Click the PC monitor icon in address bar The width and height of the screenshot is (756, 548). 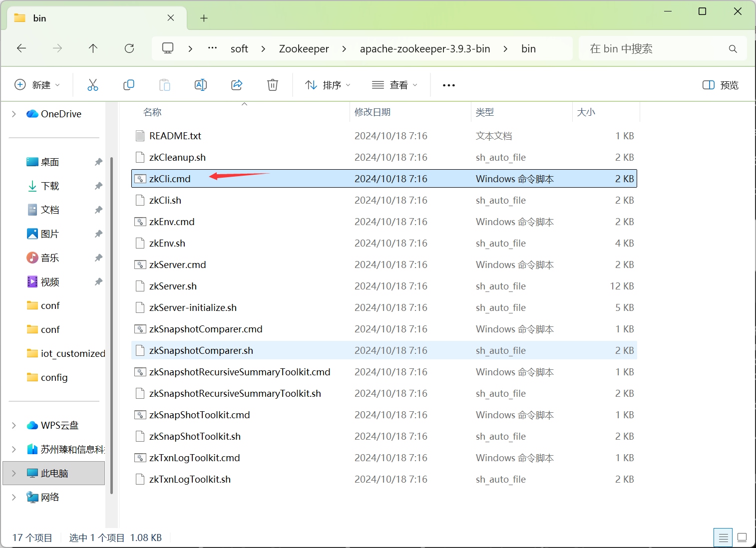(168, 48)
